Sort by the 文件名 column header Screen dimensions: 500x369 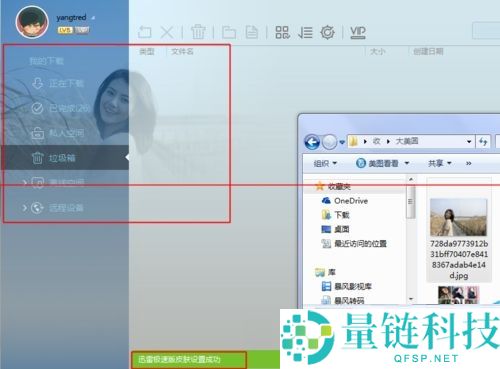coord(182,51)
